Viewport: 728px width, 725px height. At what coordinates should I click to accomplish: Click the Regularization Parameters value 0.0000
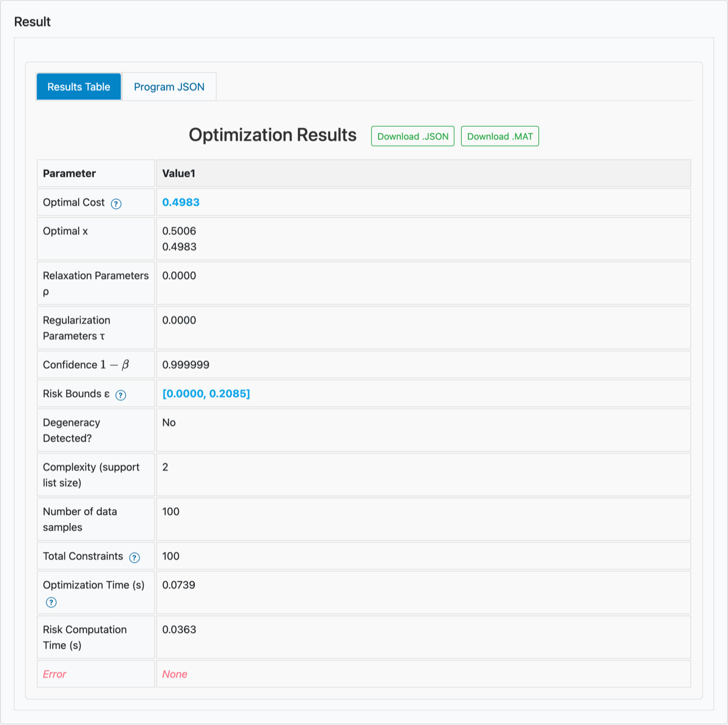[x=179, y=320]
